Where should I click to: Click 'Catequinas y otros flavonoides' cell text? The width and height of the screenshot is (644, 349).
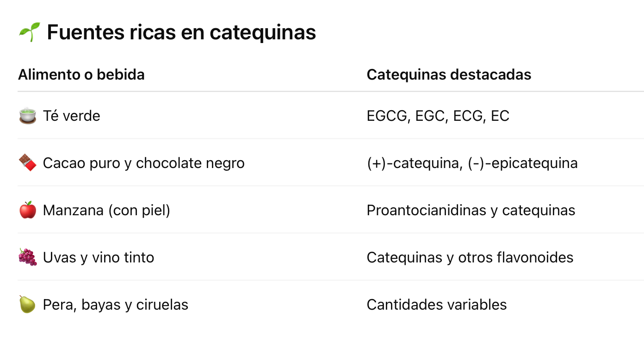pyautogui.click(x=470, y=257)
